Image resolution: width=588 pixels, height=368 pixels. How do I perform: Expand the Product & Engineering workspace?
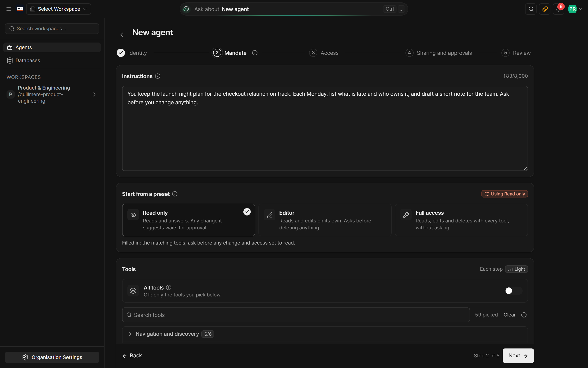tap(94, 94)
